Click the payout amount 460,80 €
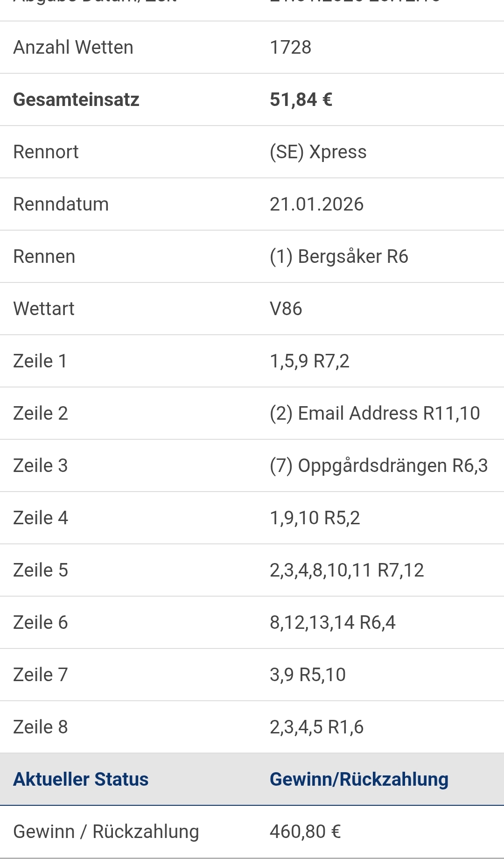Screen dimensions: 504x859 [x=305, y=831]
